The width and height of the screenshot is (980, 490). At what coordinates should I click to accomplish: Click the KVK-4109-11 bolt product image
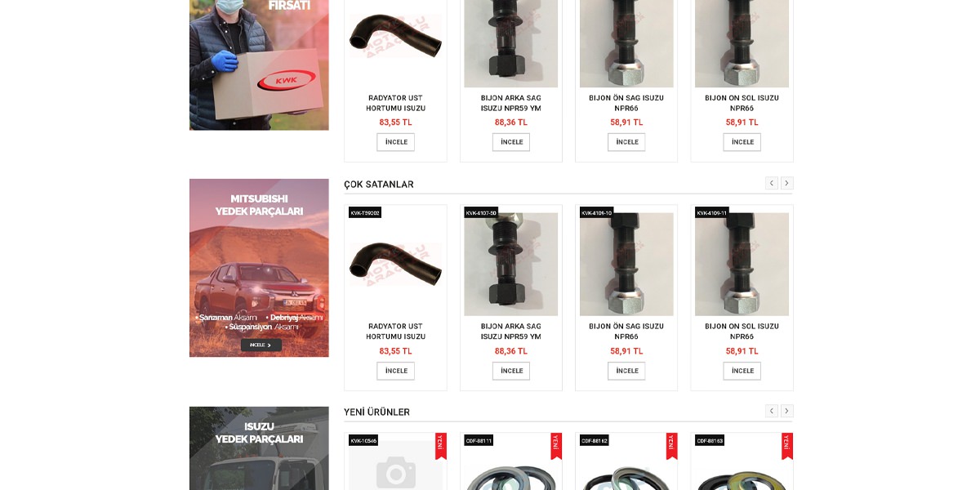click(x=742, y=265)
